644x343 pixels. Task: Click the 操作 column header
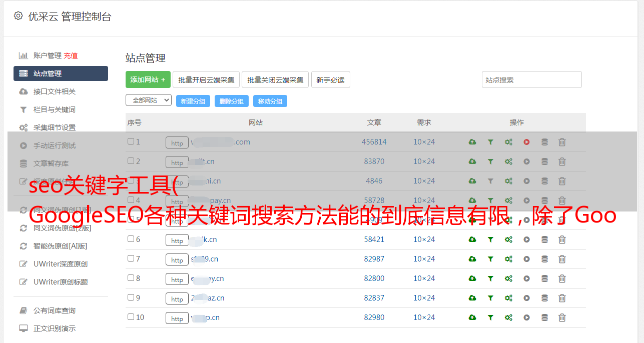click(517, 122)
